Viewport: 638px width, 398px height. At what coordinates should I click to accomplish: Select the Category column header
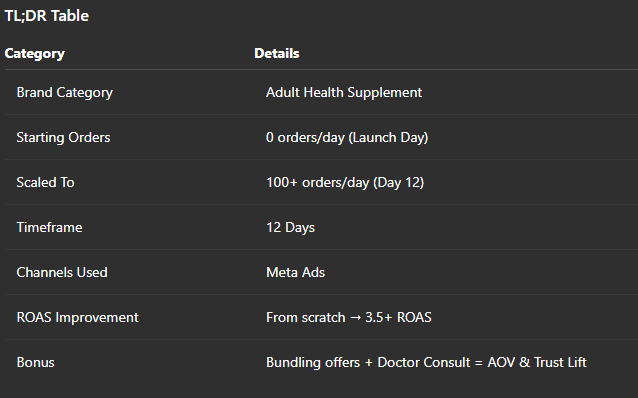[35, 54]
